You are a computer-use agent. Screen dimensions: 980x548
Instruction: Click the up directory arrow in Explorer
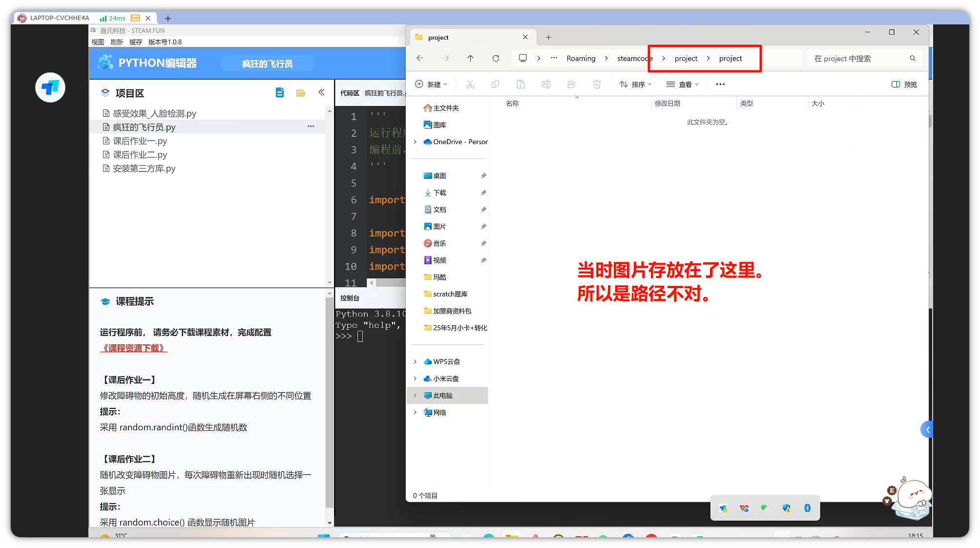(x=470, y=59)
